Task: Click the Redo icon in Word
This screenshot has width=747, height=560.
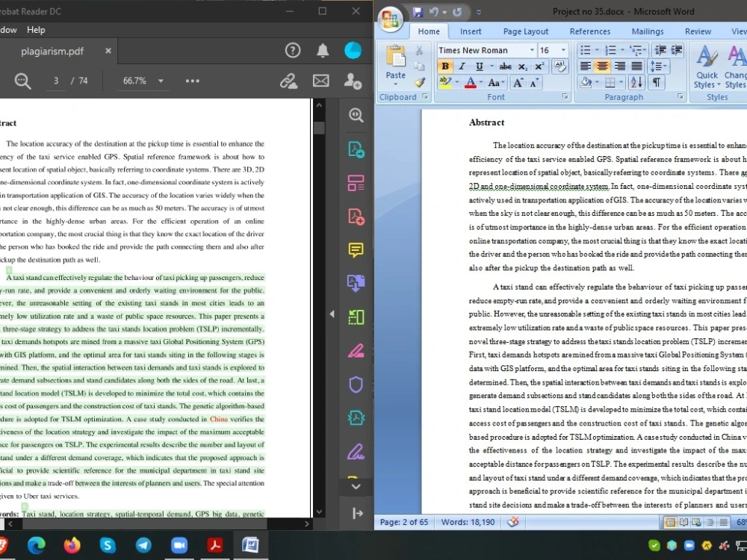Action: click(x=457, y=12)
